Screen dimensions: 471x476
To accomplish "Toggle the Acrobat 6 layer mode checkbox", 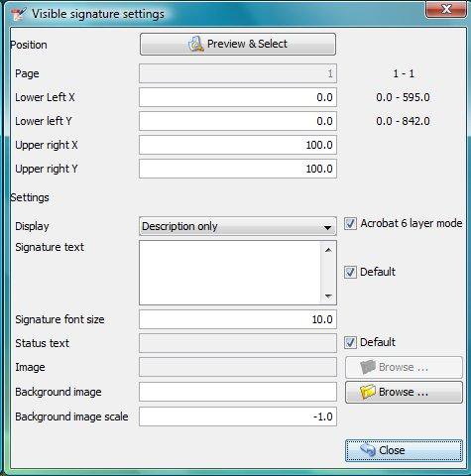I will tap(350, 224).
